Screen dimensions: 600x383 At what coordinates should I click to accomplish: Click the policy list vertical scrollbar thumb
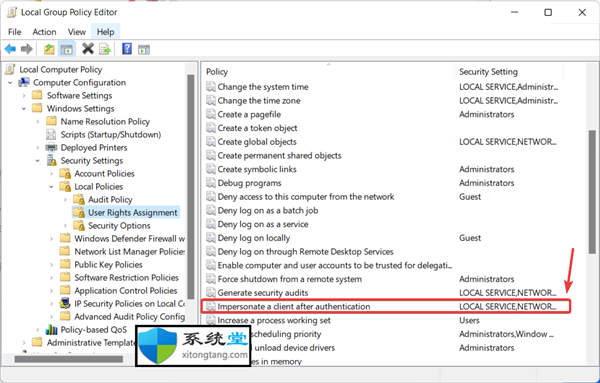(x=592, y=191)
